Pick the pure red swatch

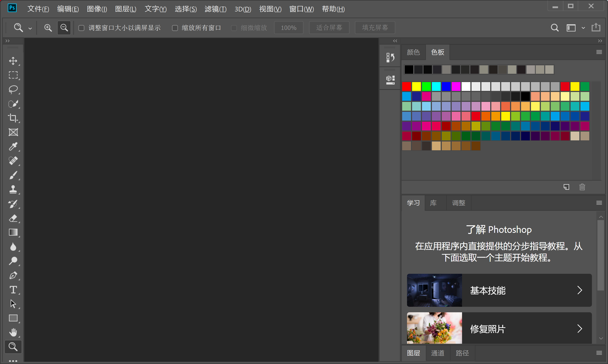pyautogui.click(x=406, y=86)
